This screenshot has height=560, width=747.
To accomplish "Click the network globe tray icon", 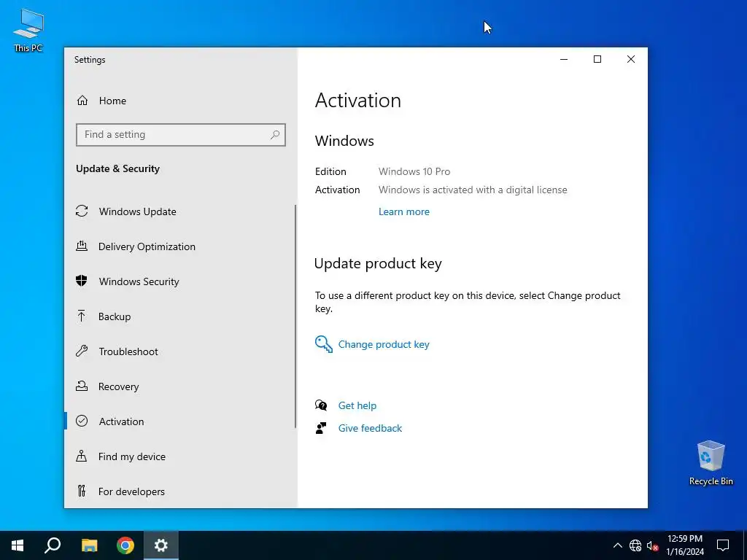I will (x=635, y=545).
